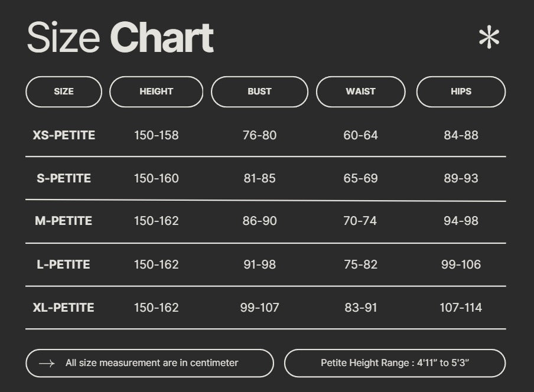Screen dimensions: 534x392
Task: Click XS-PETITE bust value 76-80
Action: (259, 135)
